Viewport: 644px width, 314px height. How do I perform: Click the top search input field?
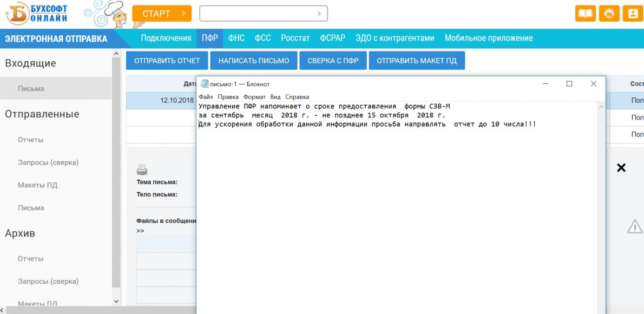263,14
